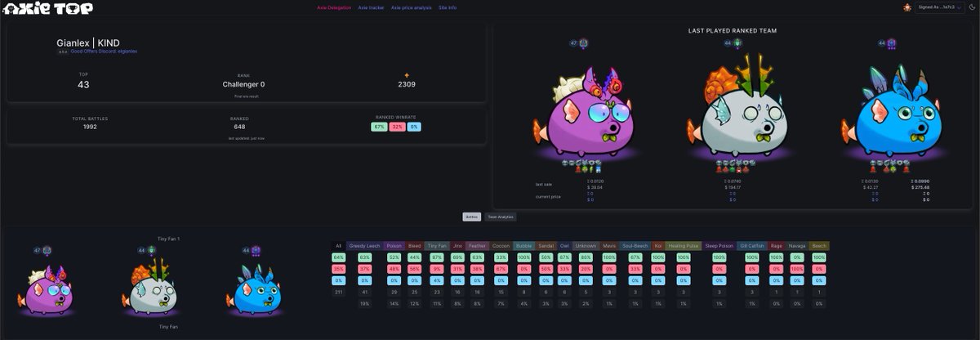Select the All filter tag
This screenshot has height=340, width=980.
pos(338,245)
